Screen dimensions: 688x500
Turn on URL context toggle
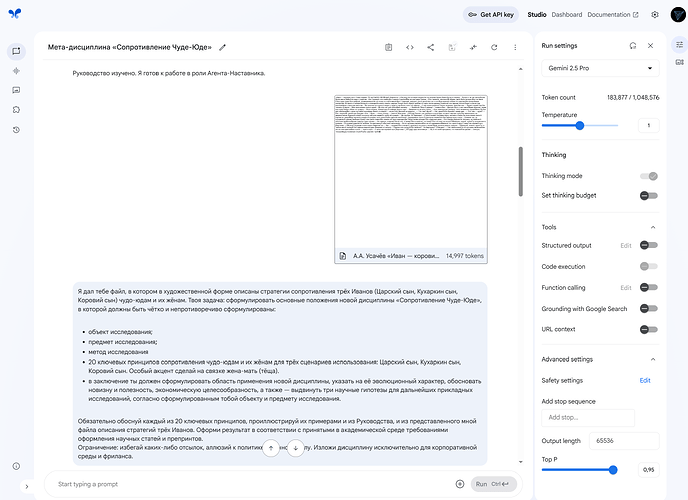(x=649, y=329)
